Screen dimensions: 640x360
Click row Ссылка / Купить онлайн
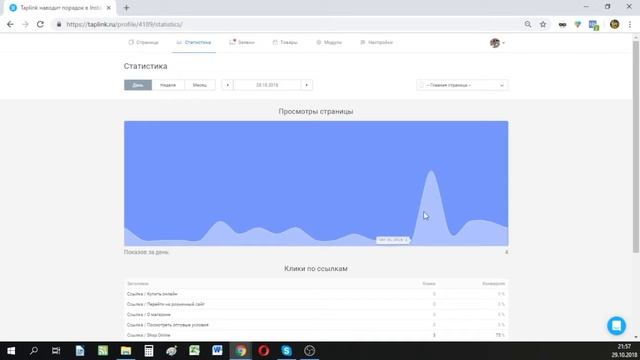click(316, 294)
